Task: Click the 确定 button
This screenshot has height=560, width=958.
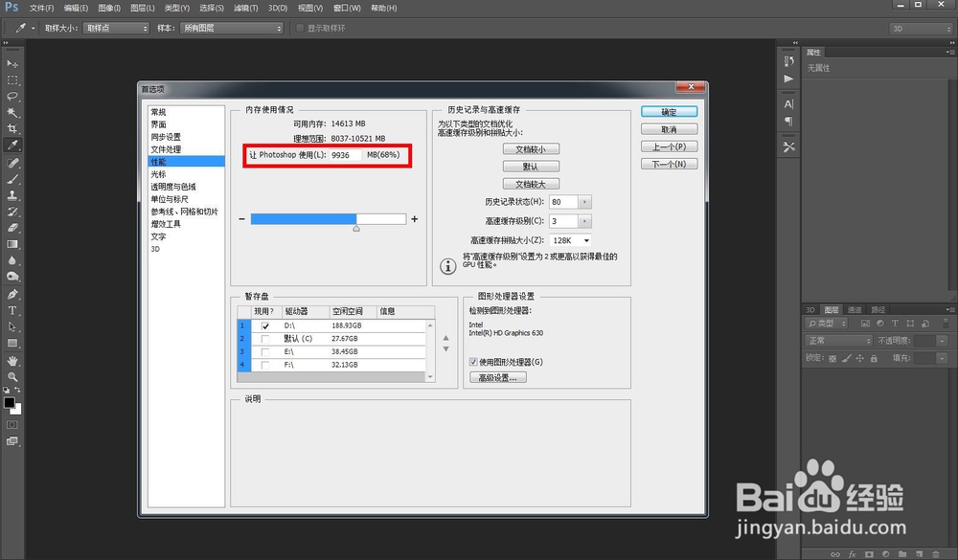Action: click(669, 112)
